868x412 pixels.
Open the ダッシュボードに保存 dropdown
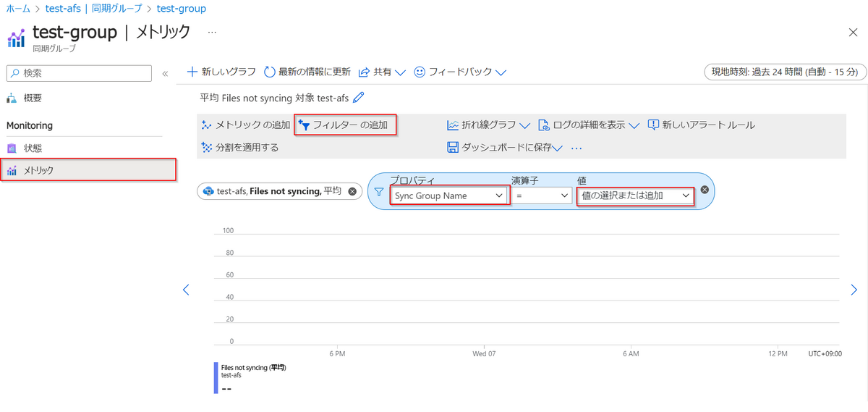point(505,147)
